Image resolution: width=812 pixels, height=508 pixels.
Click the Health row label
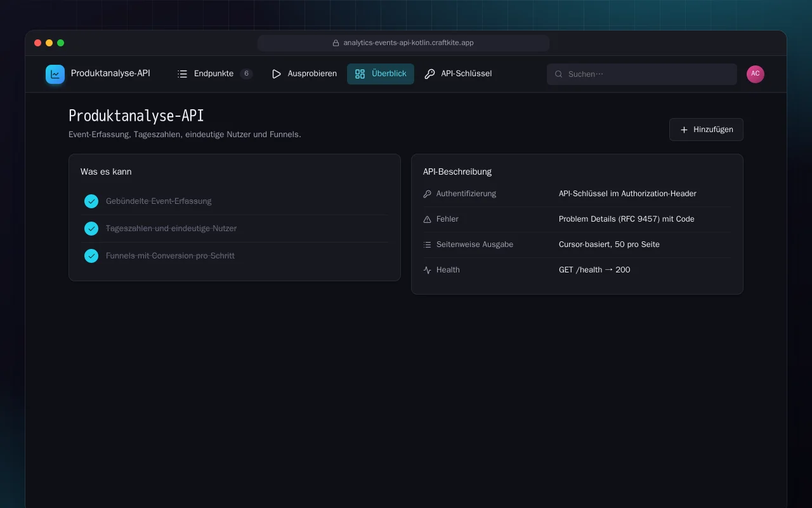coord(448,270)
